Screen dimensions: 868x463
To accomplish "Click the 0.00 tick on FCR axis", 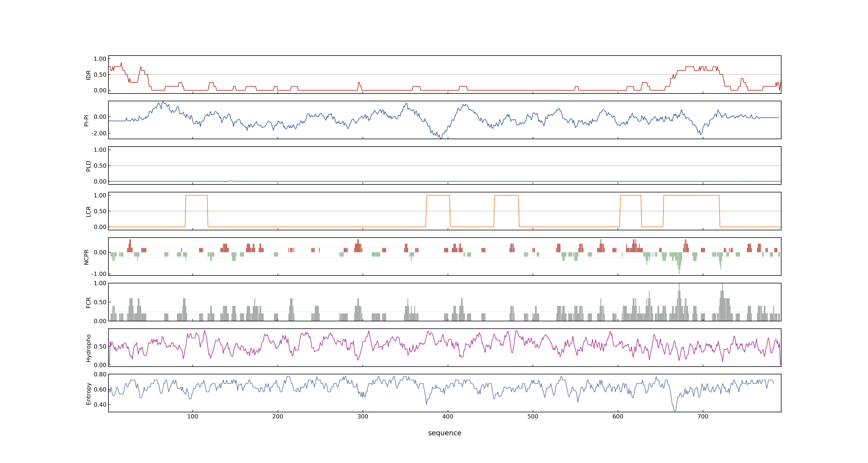I will 100,321.
